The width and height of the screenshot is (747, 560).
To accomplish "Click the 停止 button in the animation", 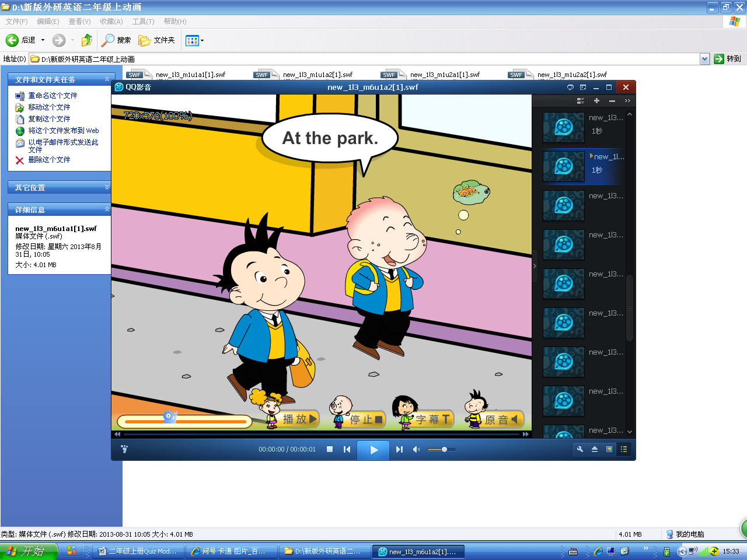I will click(x=365, y=419).
